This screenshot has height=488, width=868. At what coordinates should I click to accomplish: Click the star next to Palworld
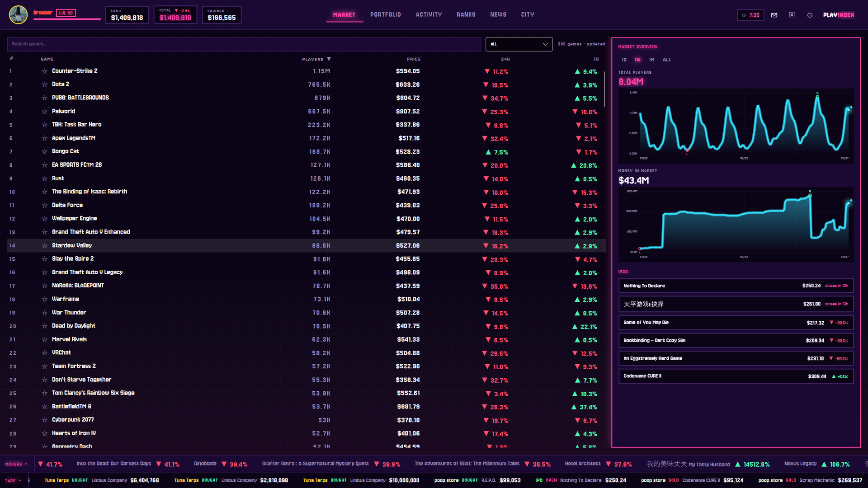pyautogui.click(x=45, y=111)
